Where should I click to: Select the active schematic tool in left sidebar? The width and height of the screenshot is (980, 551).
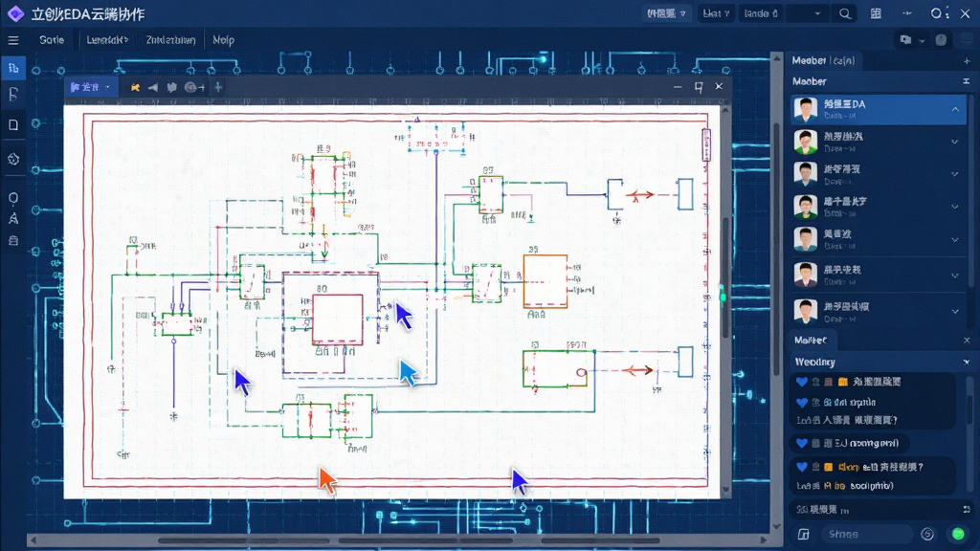13,68
